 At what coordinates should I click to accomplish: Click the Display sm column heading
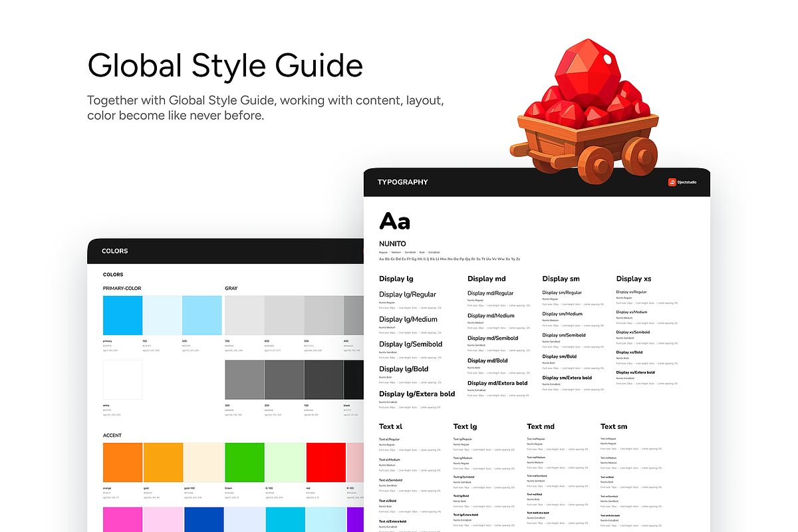tap(561, 279)
